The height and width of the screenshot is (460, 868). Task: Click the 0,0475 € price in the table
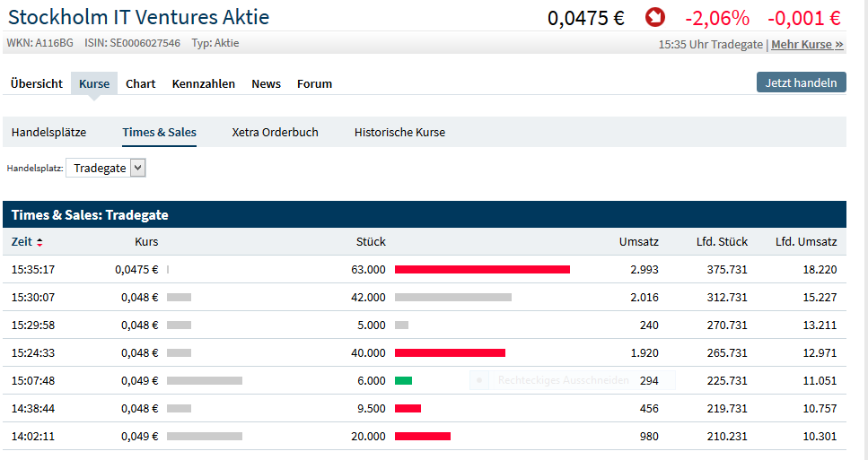tap(136, 270)
